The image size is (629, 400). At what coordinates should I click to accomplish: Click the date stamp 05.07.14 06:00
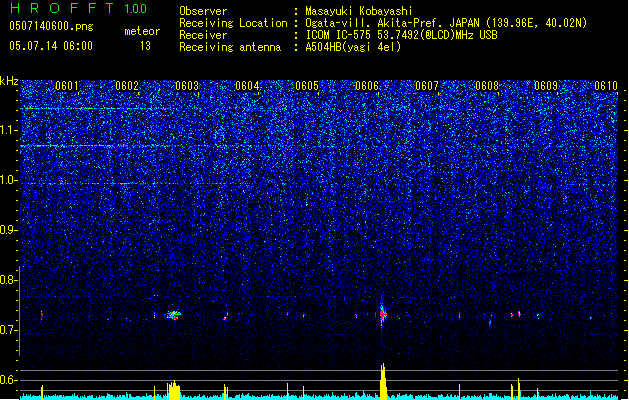[x=51, y=46]
